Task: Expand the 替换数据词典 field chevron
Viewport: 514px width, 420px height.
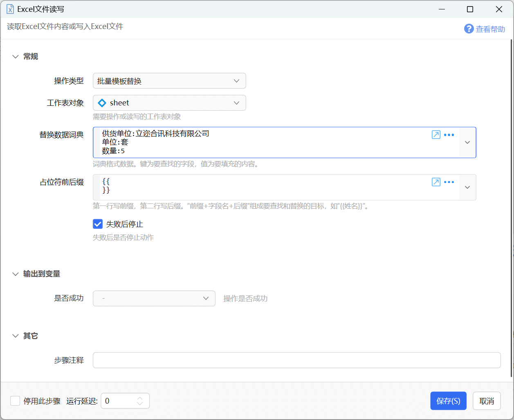Action: tap(467, 143)
